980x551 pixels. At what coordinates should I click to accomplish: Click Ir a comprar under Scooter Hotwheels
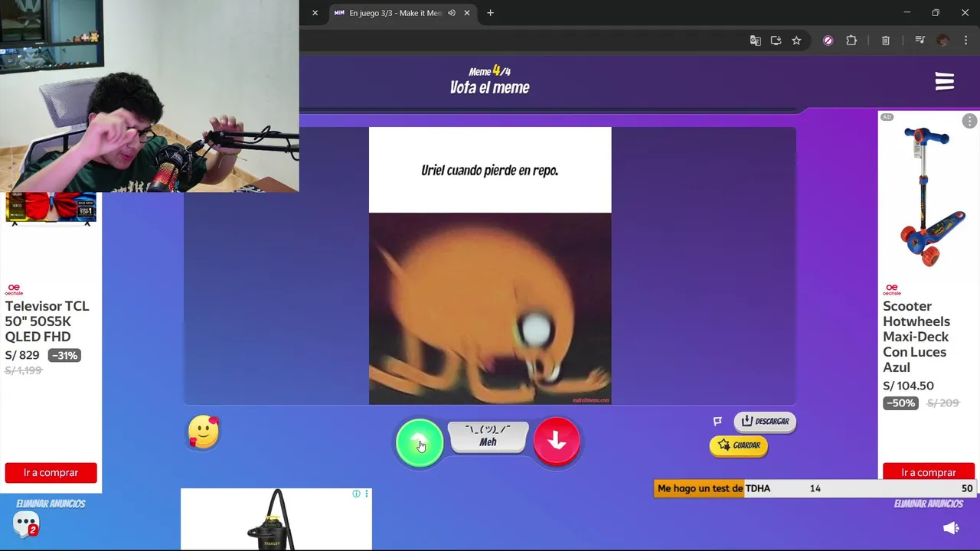[x=929, y=473]
